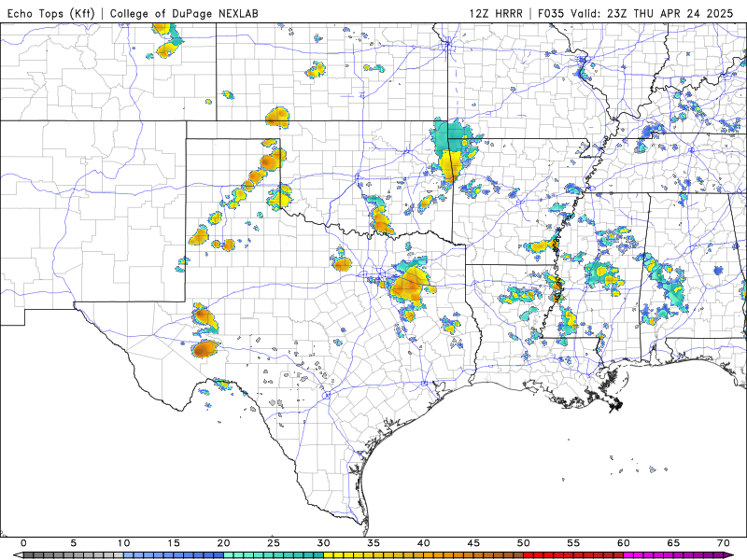Click the "40" label on the color scale

coord(424,543)
